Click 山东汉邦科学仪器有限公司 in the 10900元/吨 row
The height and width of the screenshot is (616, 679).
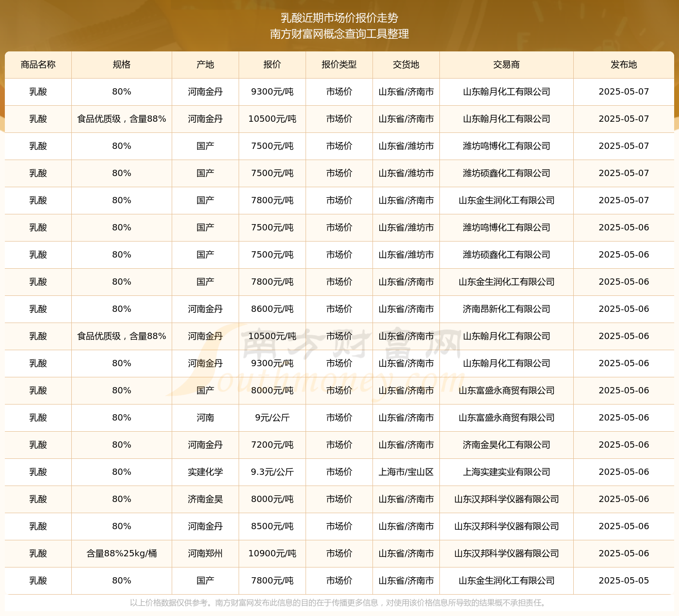tap(506, 553)
